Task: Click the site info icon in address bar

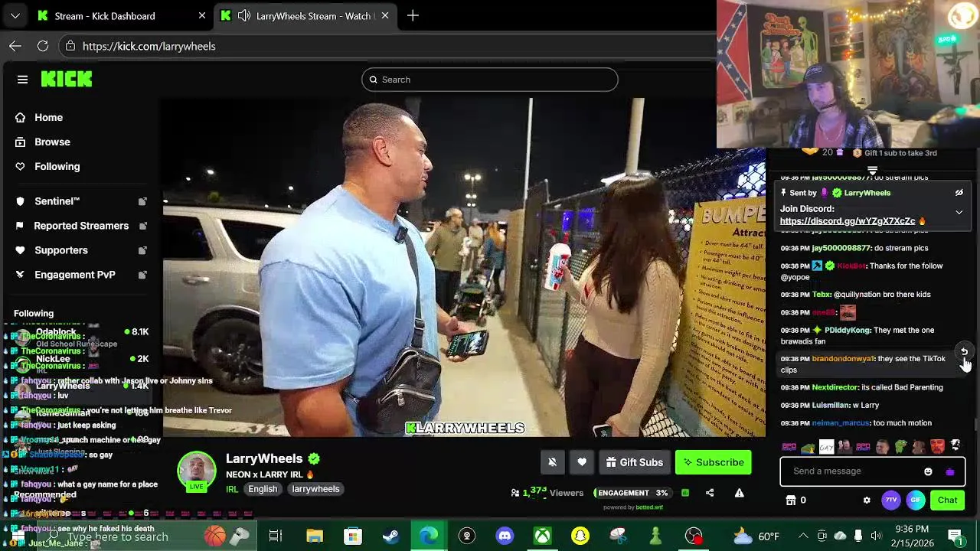Action: click(x=70, y=46)
